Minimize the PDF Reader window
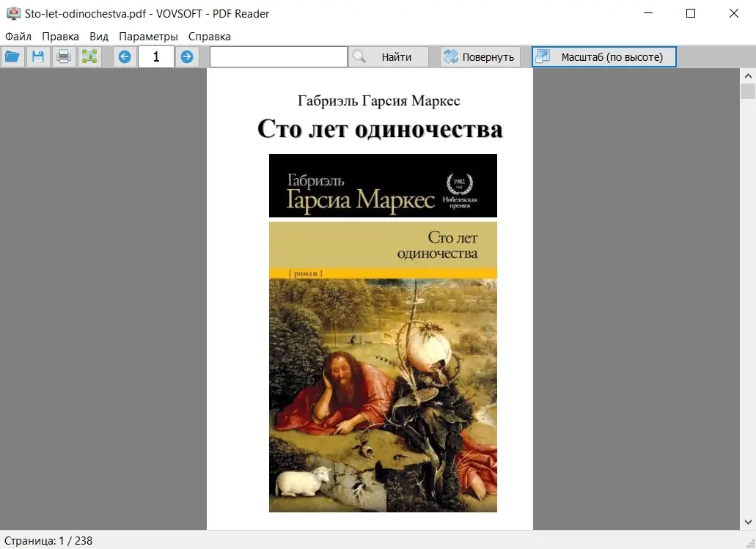756x549 pixels. tap(648, 13)
